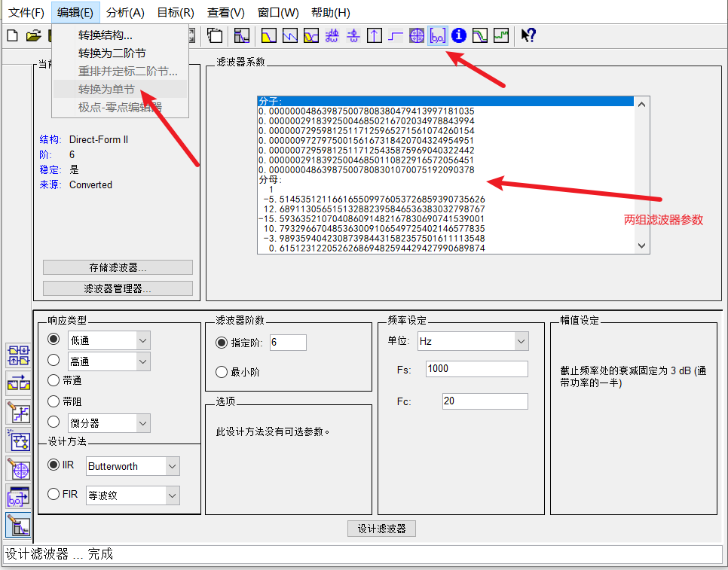
Task: Display the group delay response
Action: click(x=332, y=35)
